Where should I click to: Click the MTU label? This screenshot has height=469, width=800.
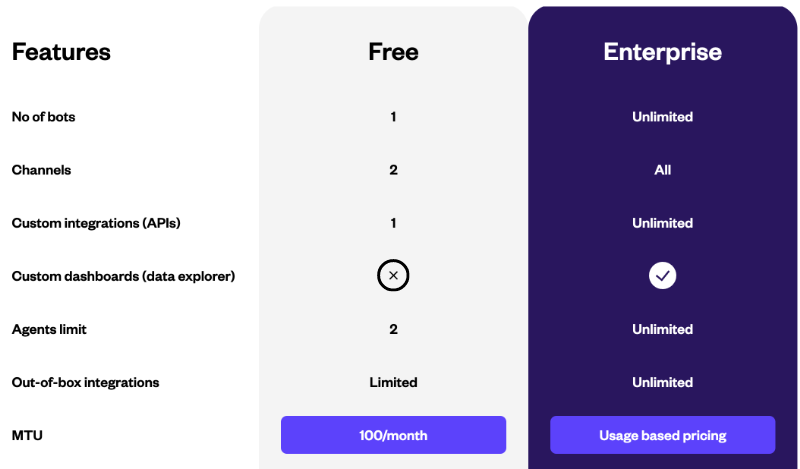click(27, 435)
